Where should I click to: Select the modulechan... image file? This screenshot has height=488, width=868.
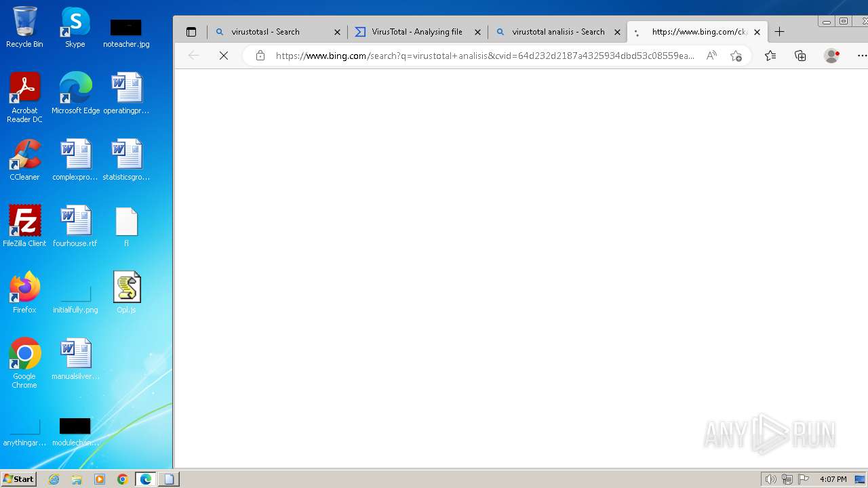tap(75, 432)
